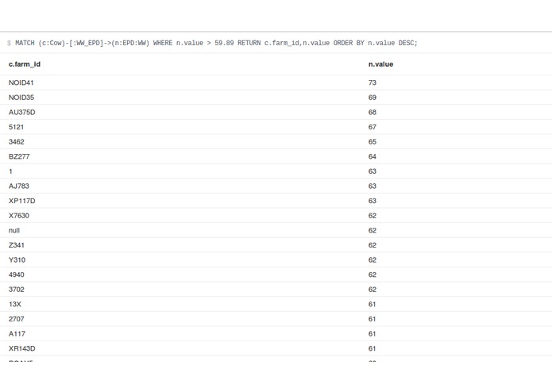Image resolution: width=552 pixels, height=392 pixels.
Task: Select the BZ277 farm id cell
Action: [19, 156]
